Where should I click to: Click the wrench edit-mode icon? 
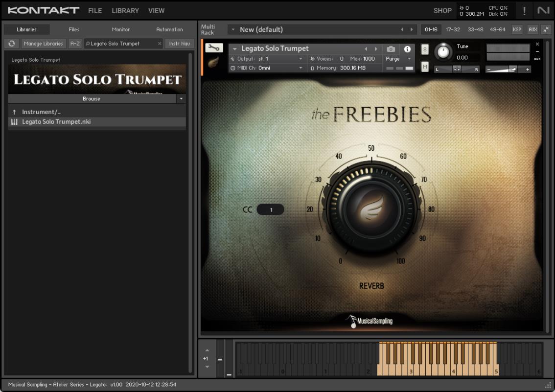(x=214, y=48)
